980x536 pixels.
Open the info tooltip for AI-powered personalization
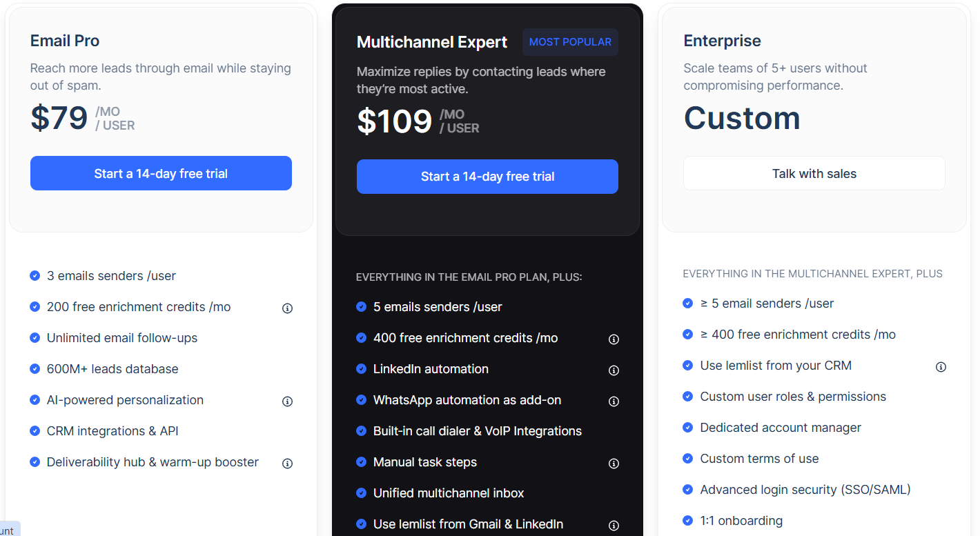tap(288, 401)
